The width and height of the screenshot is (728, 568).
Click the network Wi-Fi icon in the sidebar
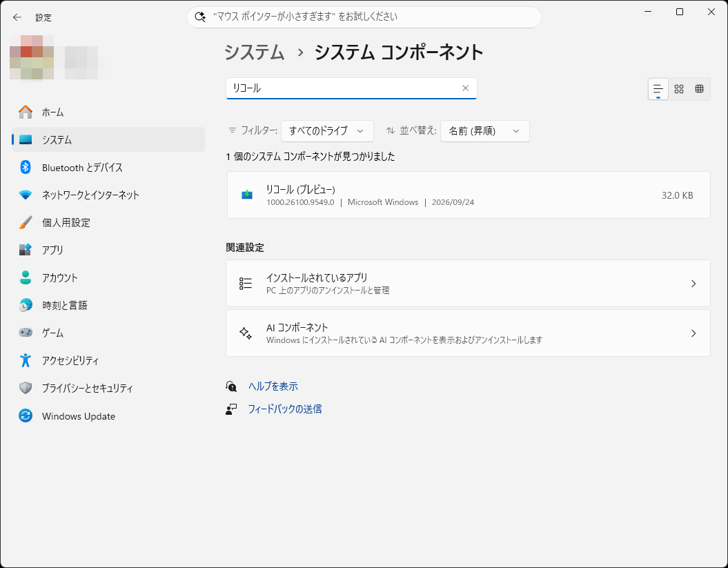point(26,195)
